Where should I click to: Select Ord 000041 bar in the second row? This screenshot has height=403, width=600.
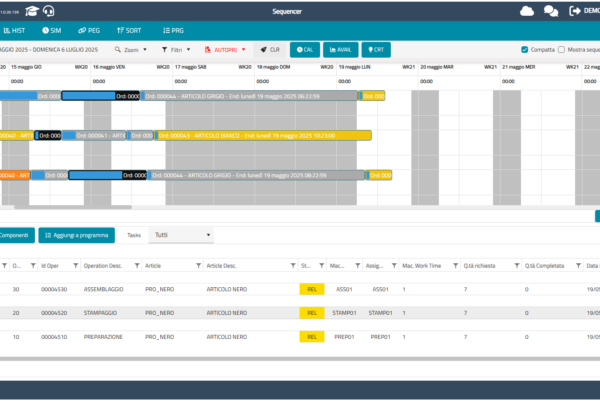point(94,135)
